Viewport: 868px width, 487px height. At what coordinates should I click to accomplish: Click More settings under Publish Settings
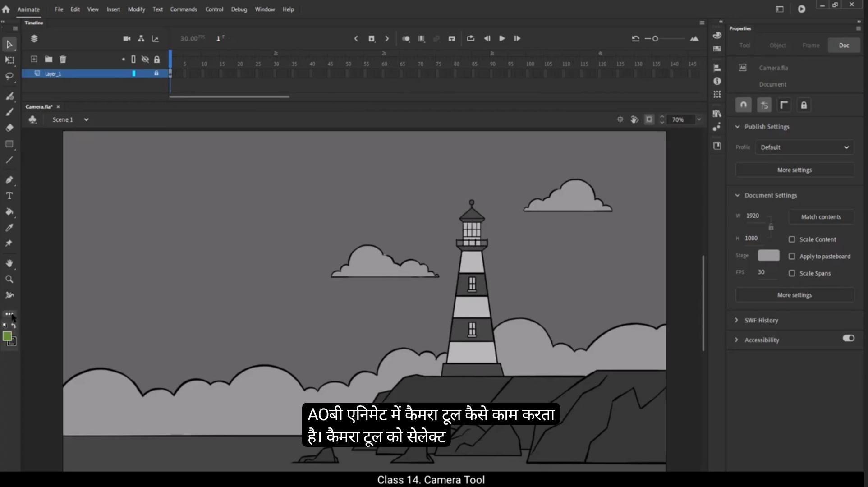(x=795, y=170)
